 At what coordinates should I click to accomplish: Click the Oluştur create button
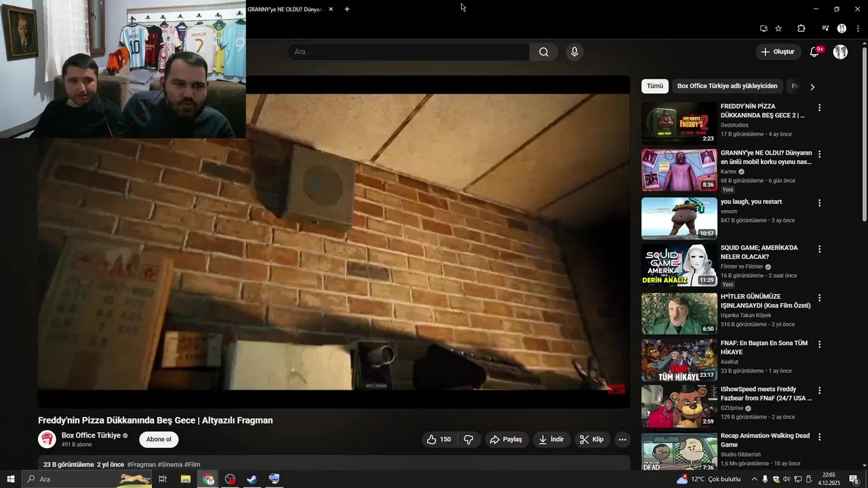coord(778,52)
